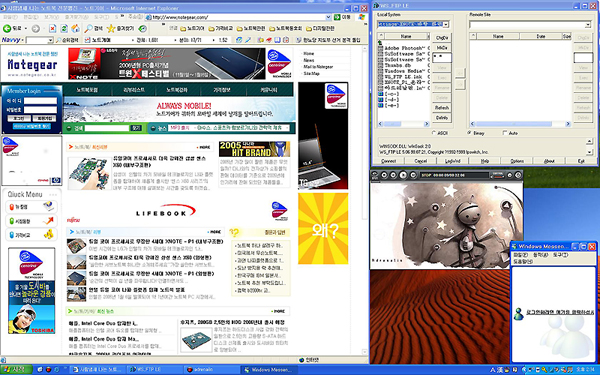
Task: Click the Search magnifier icon in IE toolbar
Action: 89,29
